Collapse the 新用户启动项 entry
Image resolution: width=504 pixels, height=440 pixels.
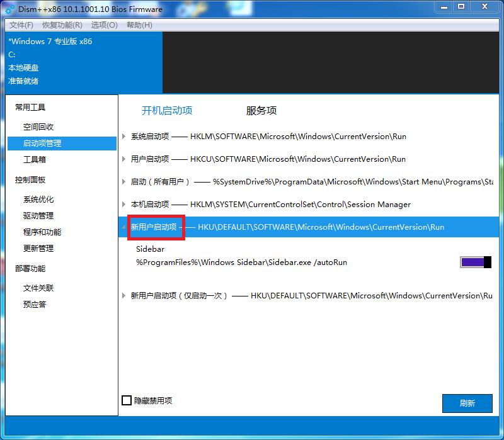click(122, 228)
